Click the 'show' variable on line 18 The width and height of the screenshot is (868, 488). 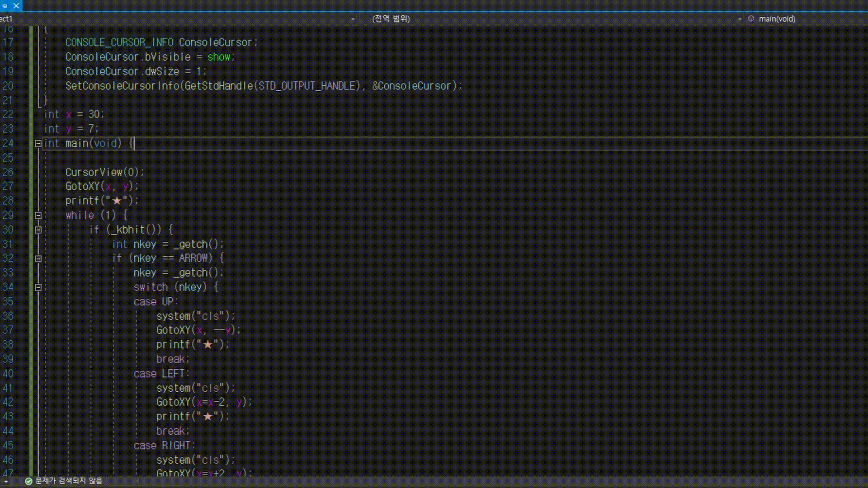coord(219,57)
